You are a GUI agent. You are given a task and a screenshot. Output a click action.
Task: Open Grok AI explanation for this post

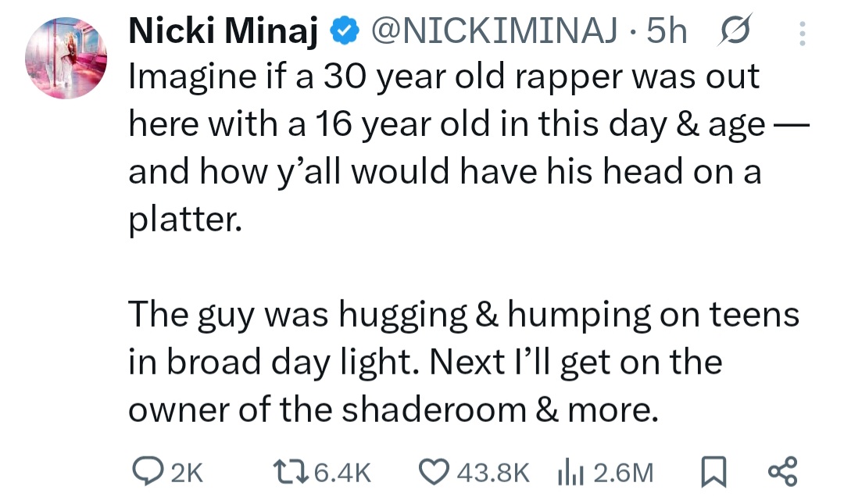(x=735, y=31)
